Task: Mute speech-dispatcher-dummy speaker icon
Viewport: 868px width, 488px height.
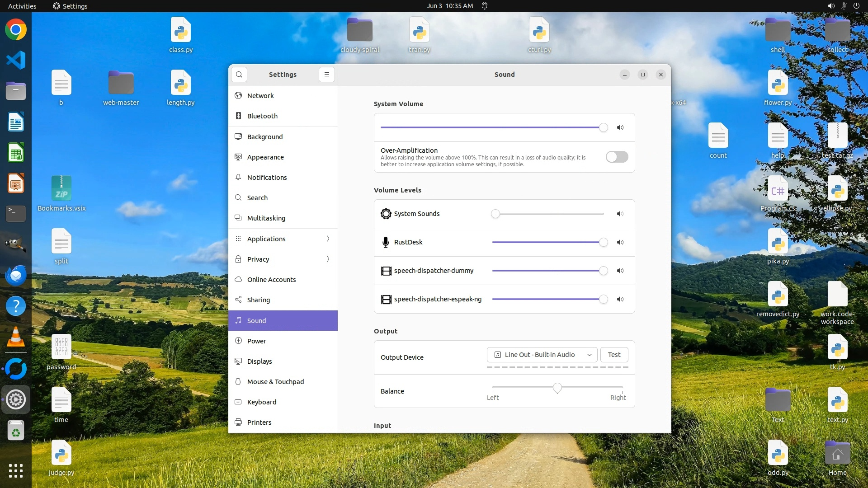Action: 620,271
